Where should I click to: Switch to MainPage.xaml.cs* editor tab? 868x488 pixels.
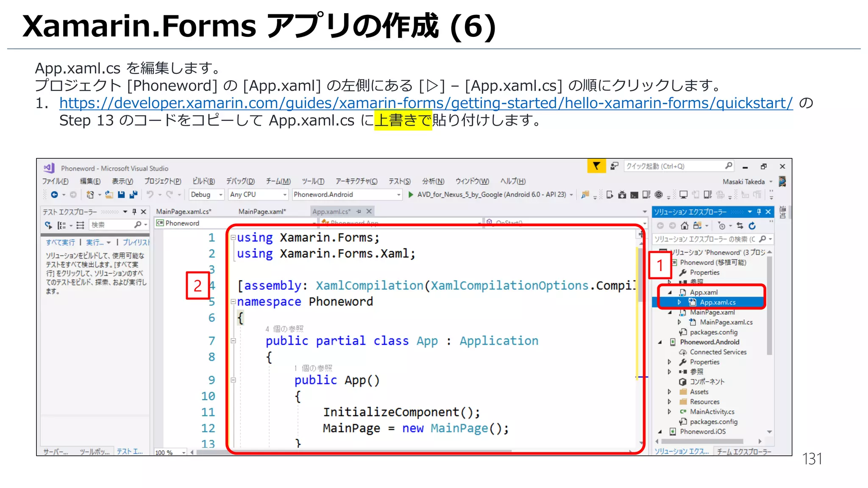click(184, 211)
